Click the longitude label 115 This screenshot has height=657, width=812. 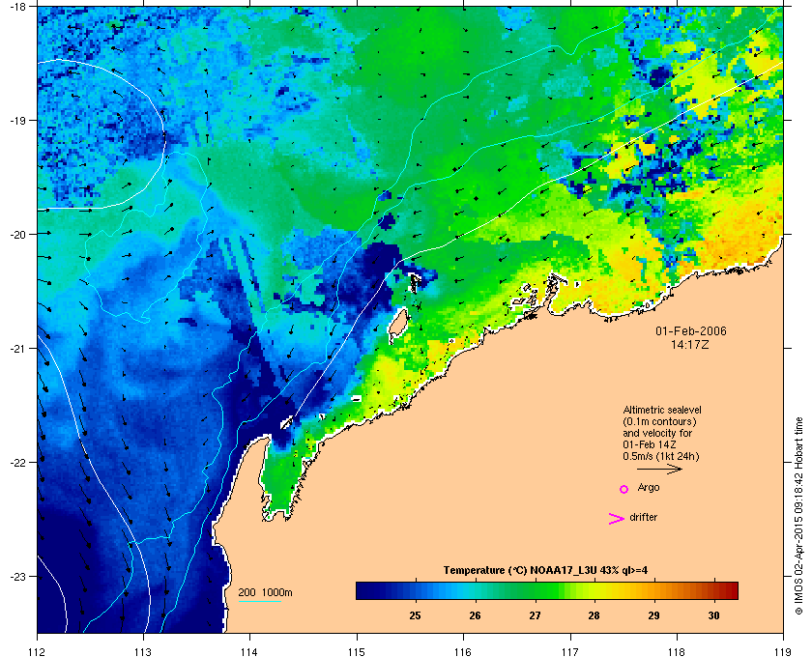(x=357, y=652)
